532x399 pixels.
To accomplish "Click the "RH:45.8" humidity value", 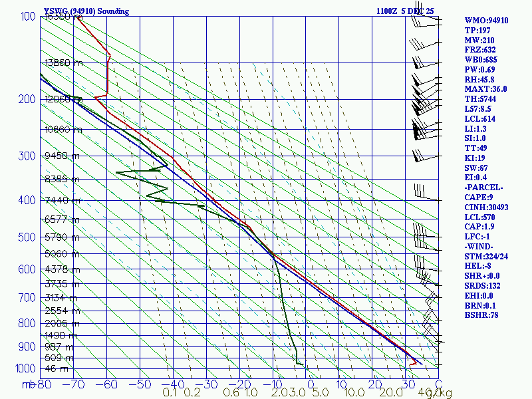I will click(x=479, y=79).
